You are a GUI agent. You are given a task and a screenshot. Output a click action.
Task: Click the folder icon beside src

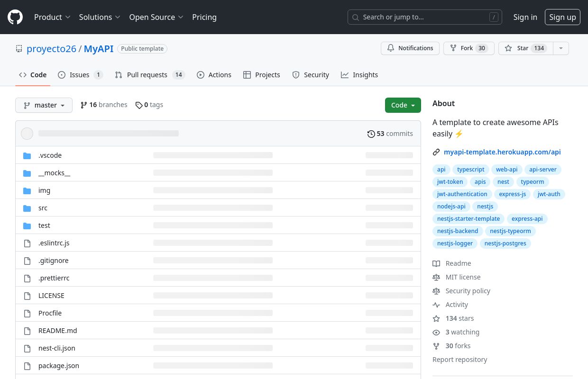pos(27,208)
